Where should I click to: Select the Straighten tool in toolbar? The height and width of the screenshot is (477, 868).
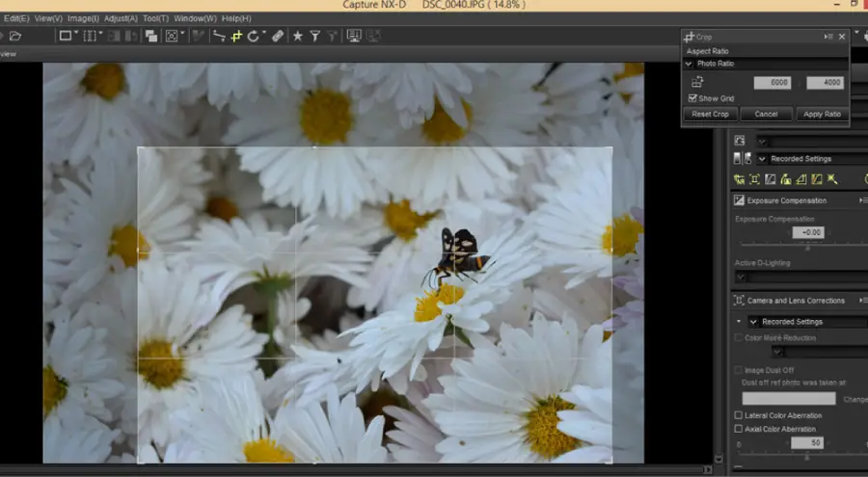(219, 36)
